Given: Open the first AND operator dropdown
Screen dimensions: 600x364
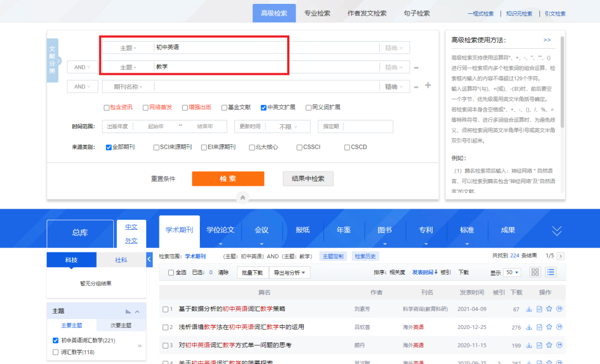Looking at the screenshot, I should click(x=82, y=67).
